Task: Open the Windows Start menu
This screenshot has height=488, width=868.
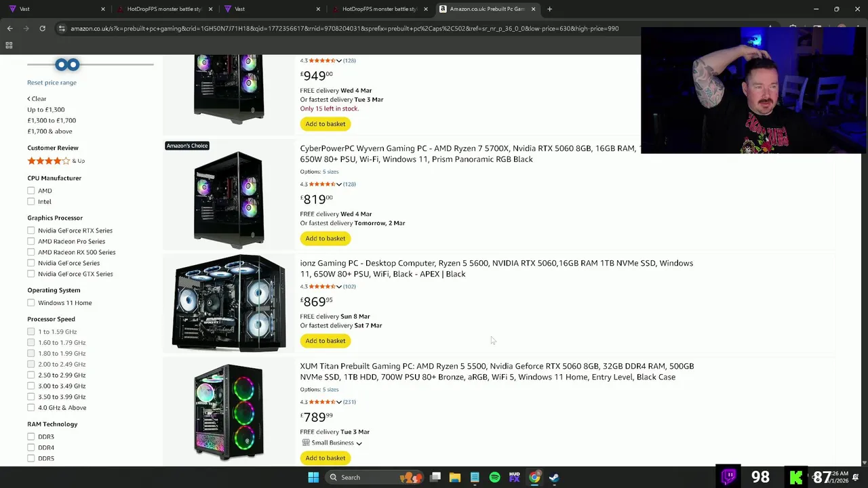Action: (313, 477)
